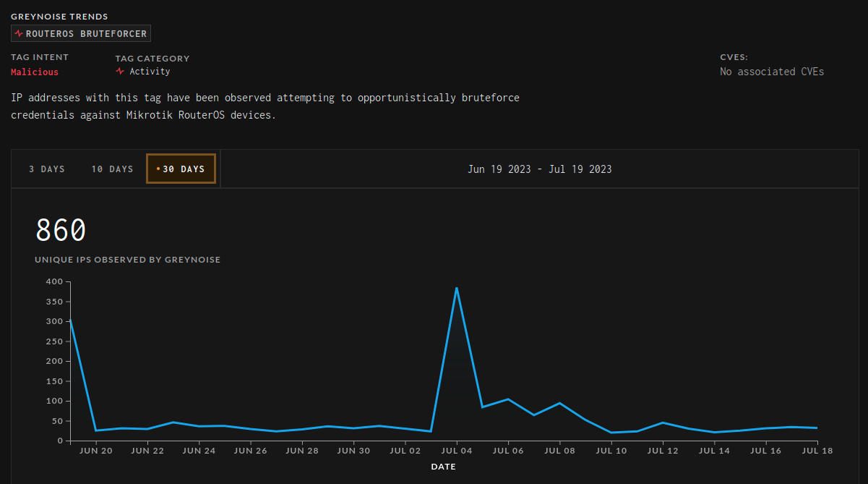Click the orange dot in the 30 Days button
Image resolution: width=868 pixels, height=484 pixels.
(158, 169)
